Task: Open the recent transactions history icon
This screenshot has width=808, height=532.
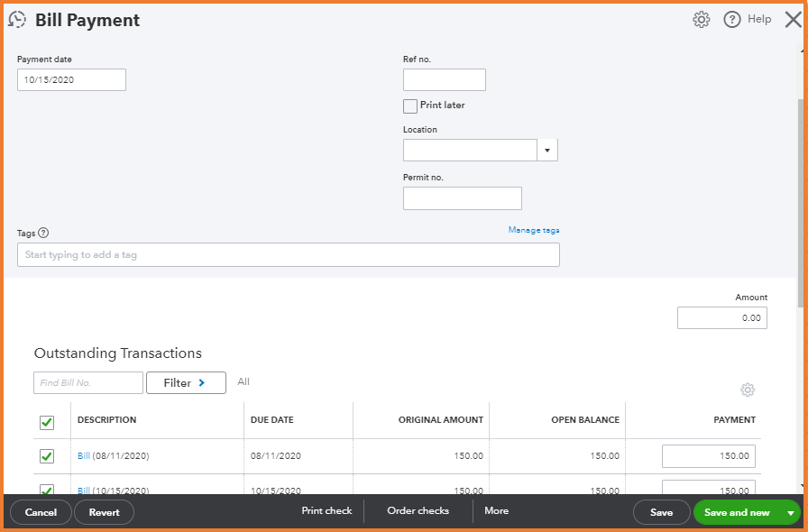Action: [x=17, y=20]
